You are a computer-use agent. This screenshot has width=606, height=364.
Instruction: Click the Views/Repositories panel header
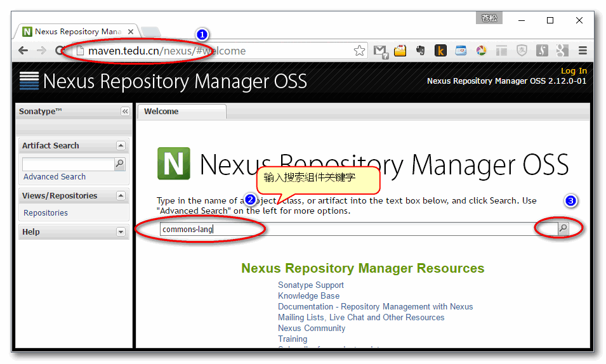(74, 195)
